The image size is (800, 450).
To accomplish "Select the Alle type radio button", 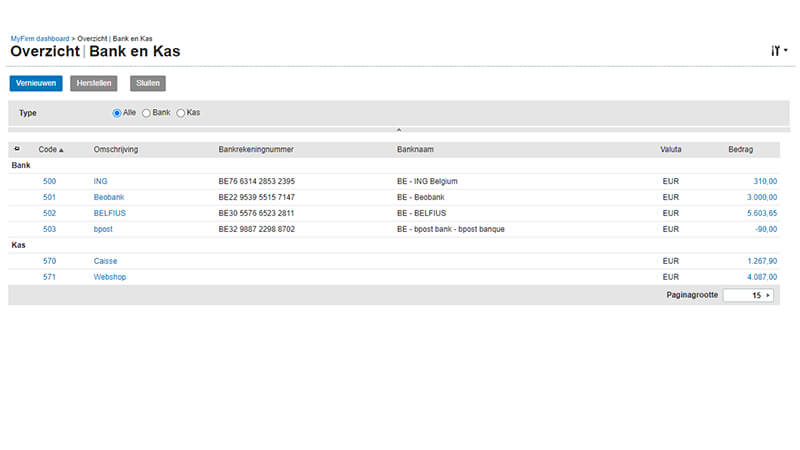I will (117, 113).
